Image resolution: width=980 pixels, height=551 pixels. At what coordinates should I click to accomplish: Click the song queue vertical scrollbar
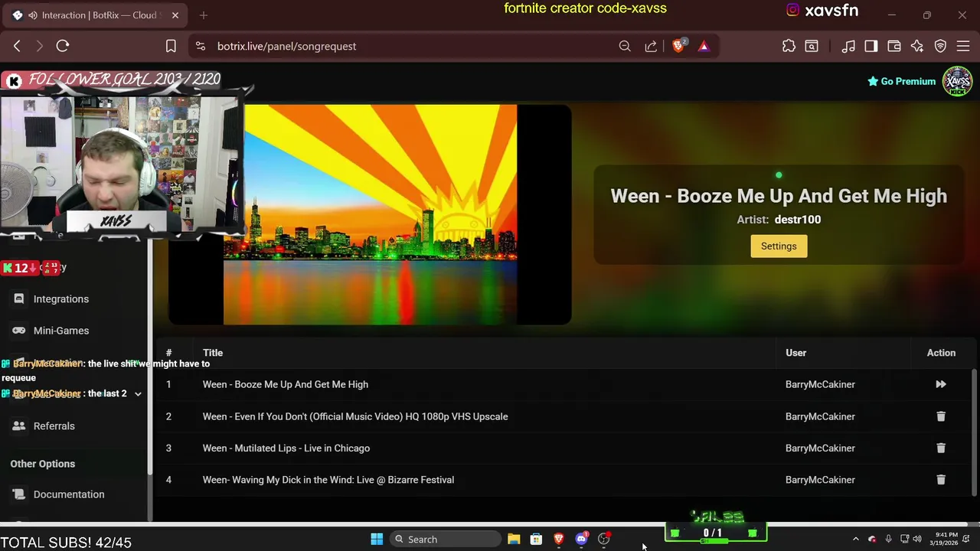975,432
